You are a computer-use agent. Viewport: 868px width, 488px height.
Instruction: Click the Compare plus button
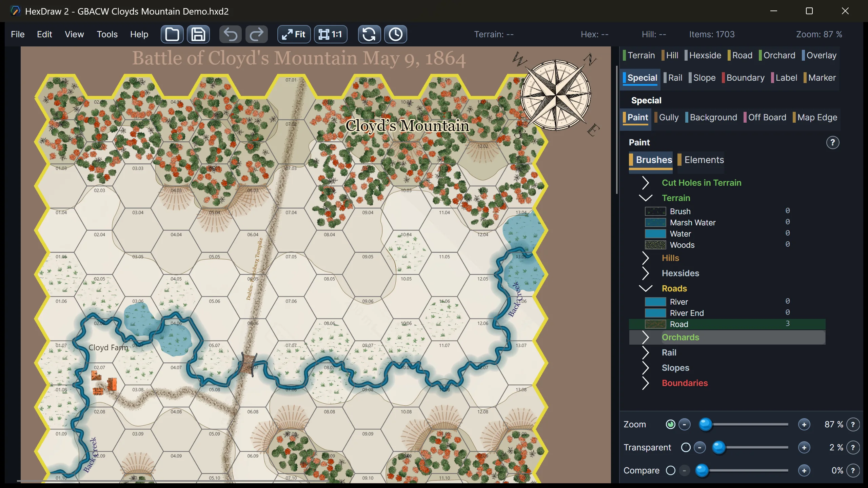point(804,470)
